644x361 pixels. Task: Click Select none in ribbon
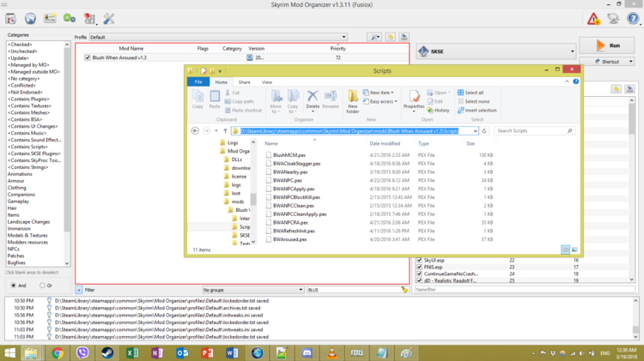pos(473,101)
